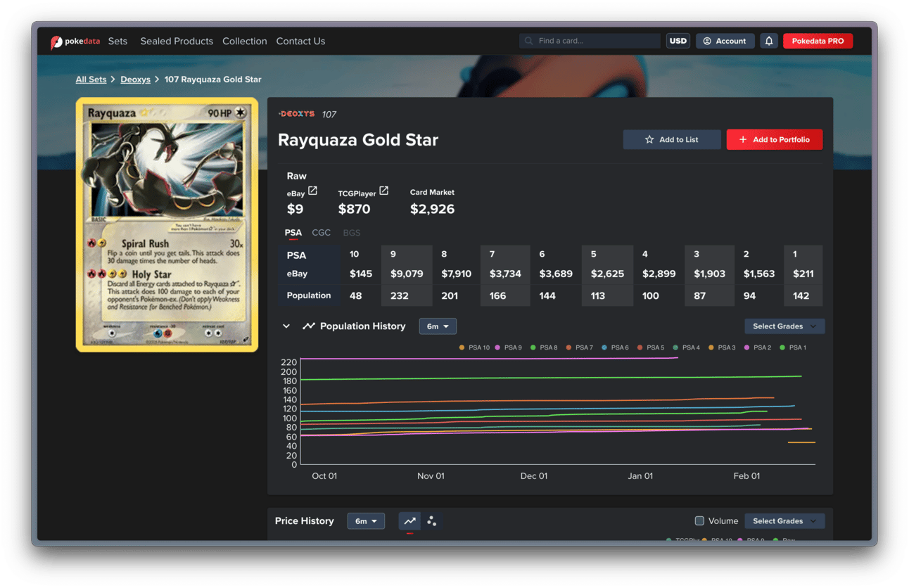Click PSA 2 eBay price $1,563
Viewport: 909px width, 588px height.
point(760,274)
